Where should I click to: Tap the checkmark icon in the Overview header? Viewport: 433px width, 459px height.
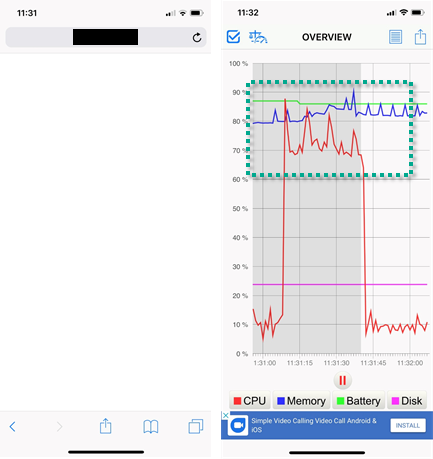pos(233,37)
